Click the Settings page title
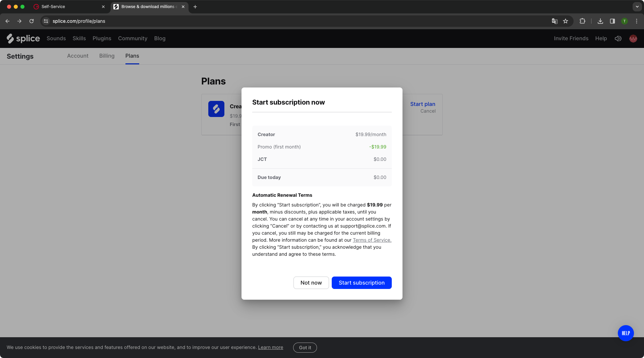The height and width of the screenshot is (358, 644). point(20,56)
